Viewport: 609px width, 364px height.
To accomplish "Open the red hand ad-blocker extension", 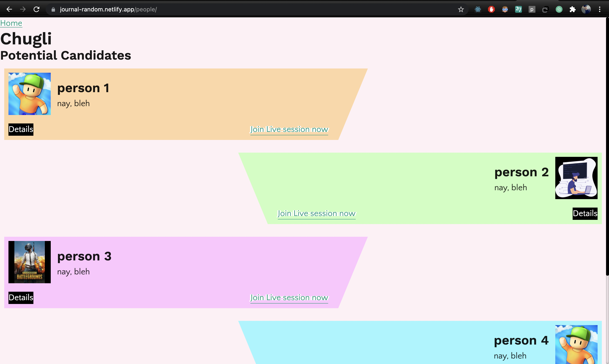I will click(x=491, y=9).
